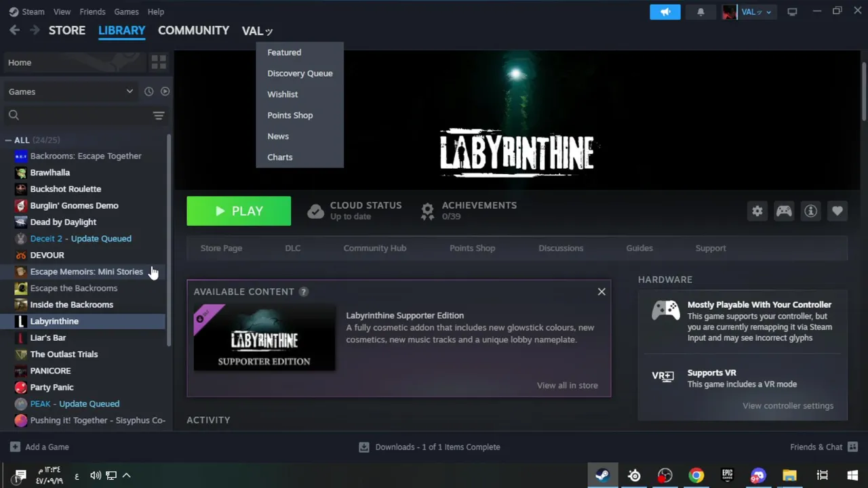Open Task View in taskbar
The height and width of the screenshot is (488, 868).
pos(822,475)
